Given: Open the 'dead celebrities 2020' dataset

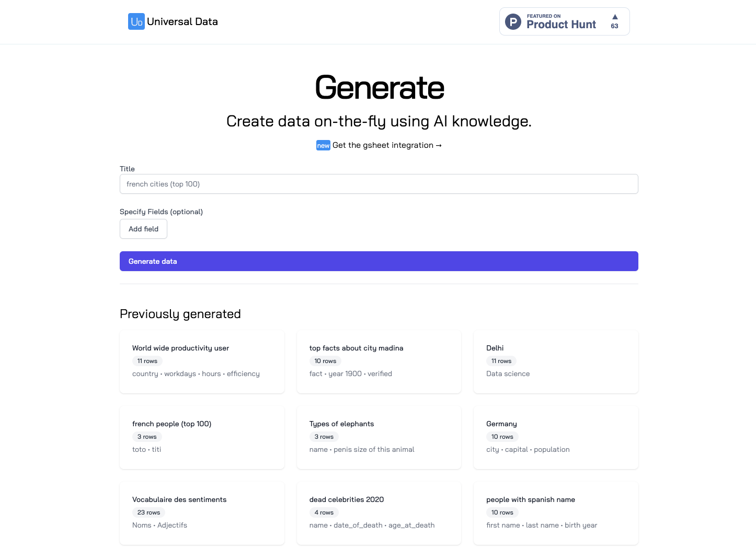Looking at the screenshot, I should tap(379, 513).
